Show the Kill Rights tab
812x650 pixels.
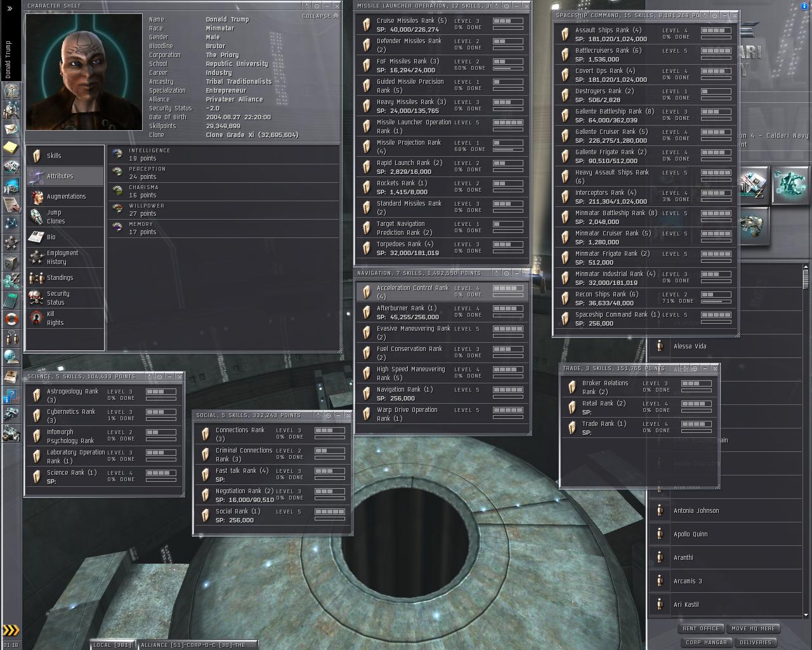65,318
